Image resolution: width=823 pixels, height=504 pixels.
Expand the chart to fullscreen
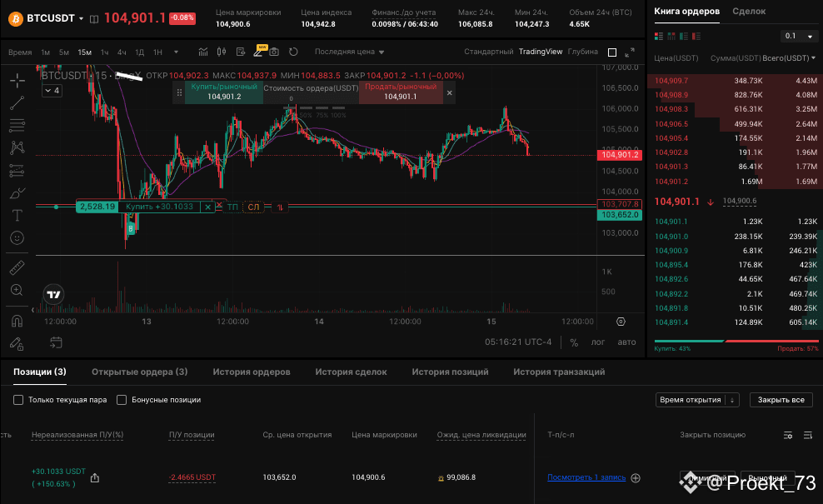click(630, 52)
